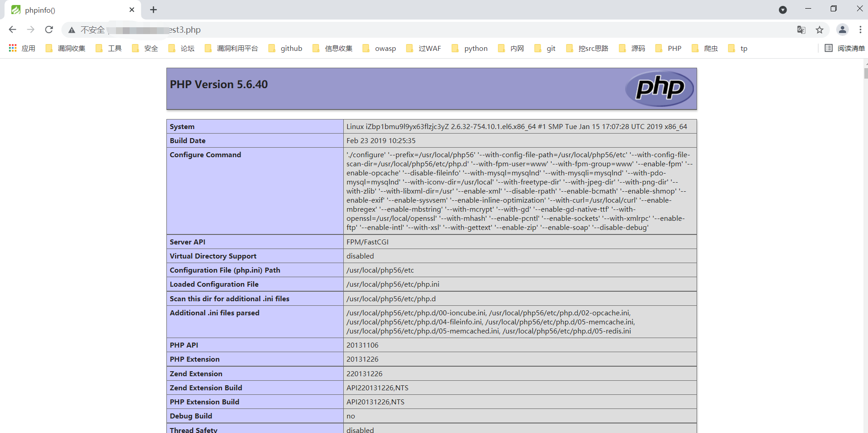Click the PHP Extension value 20131226

362,359
